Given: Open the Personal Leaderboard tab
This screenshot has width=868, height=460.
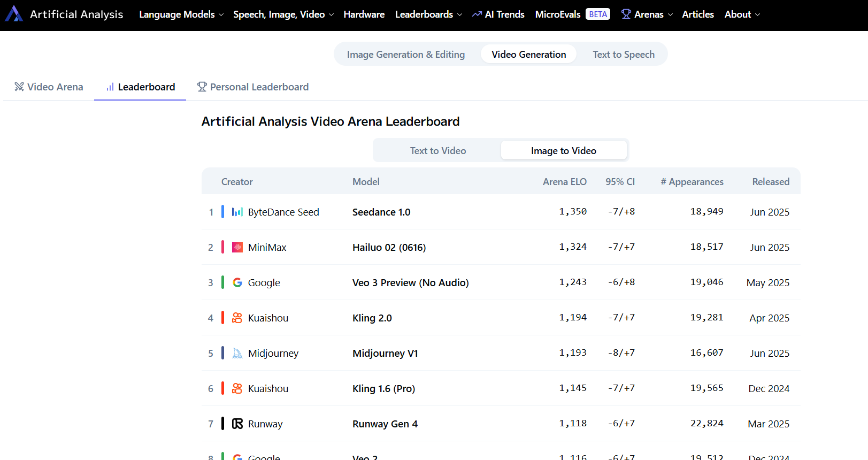Looking at the screenshot, I should click(253, 87).
